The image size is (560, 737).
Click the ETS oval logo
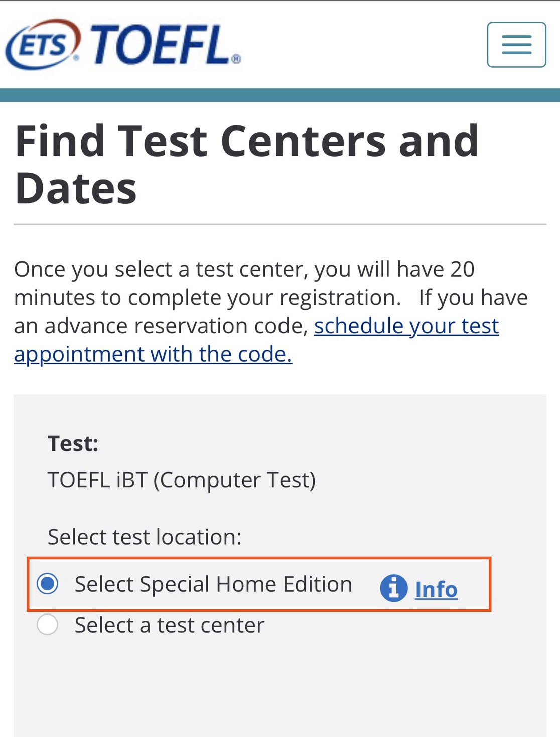pyautogui.click(x=43, y=44)
